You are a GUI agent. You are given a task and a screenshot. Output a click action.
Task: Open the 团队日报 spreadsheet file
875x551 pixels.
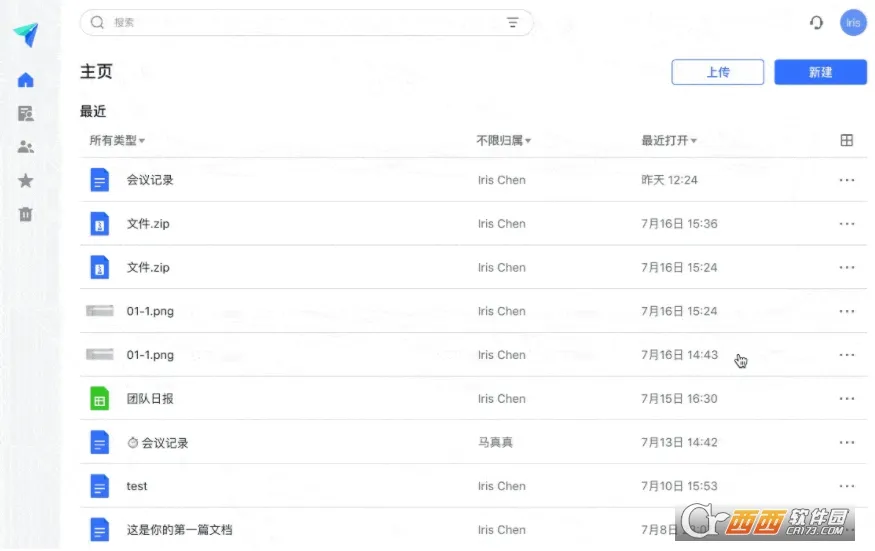click(x=150, y=399)
